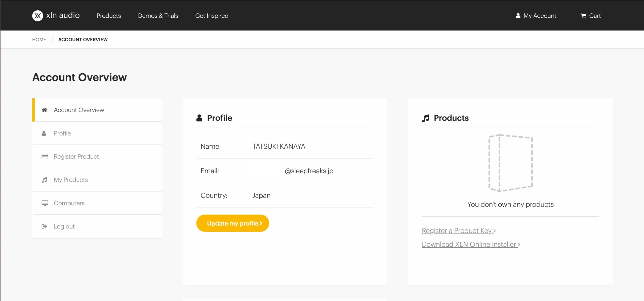Click the person icon in sidebar Profile row
The height and width of the screenshot is (301, 644).
[x=44, y=133]
